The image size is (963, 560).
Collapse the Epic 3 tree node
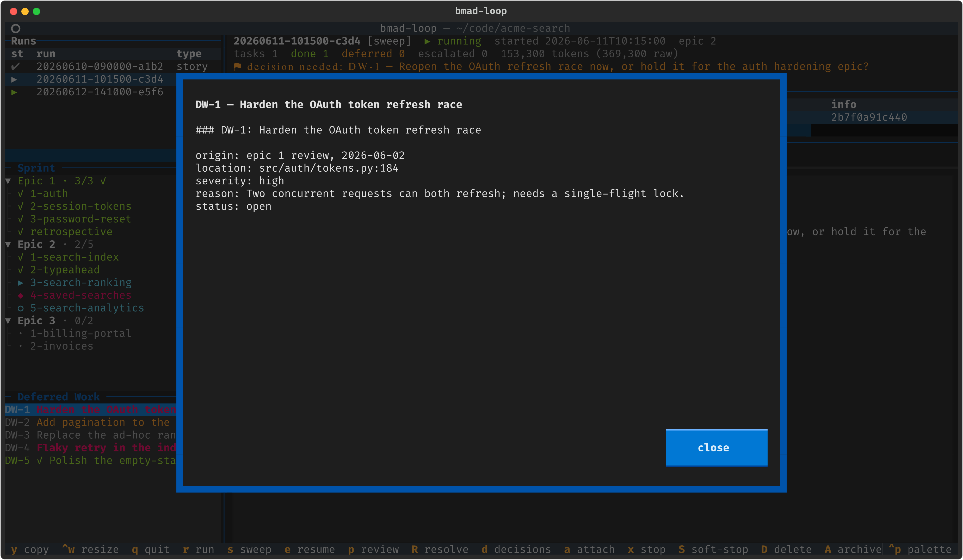coord(8,321)
